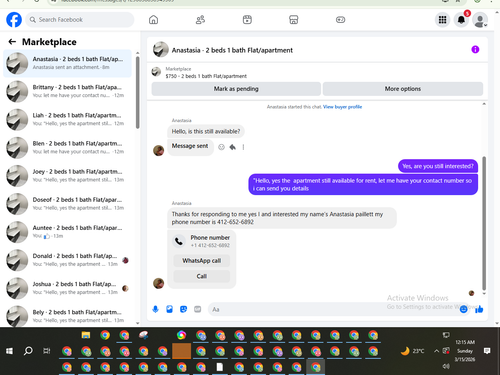The image size is (500, 375).
Task: Open the emoji picker in message box
Action: [464, 309]
